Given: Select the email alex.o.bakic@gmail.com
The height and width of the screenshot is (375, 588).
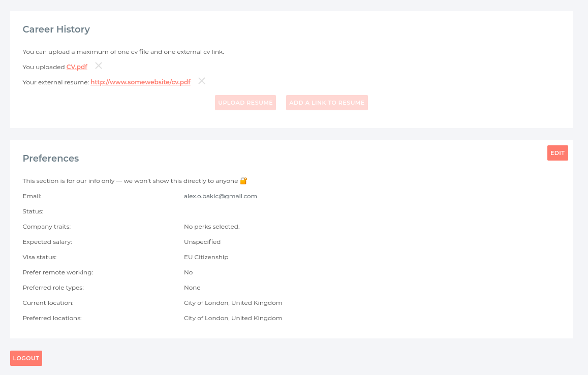Looking at the screenshot, I should pyautogui.click(x=221, y=196).
